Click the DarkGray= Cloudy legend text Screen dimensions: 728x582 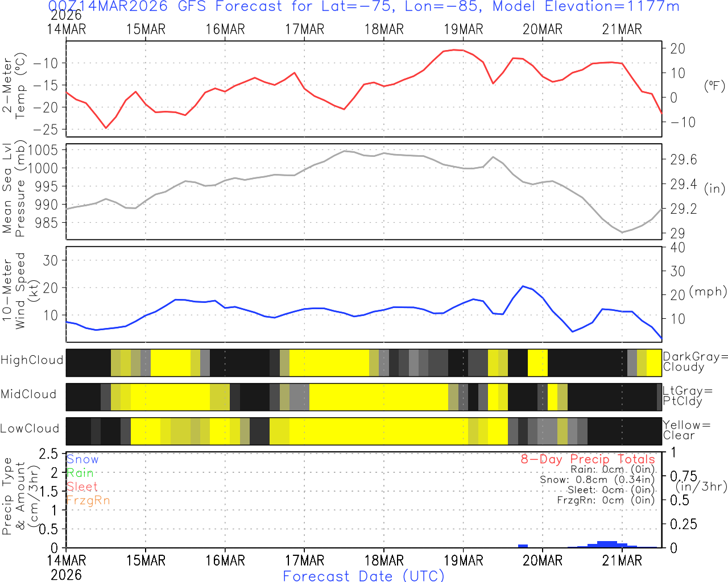click(695, 361)
